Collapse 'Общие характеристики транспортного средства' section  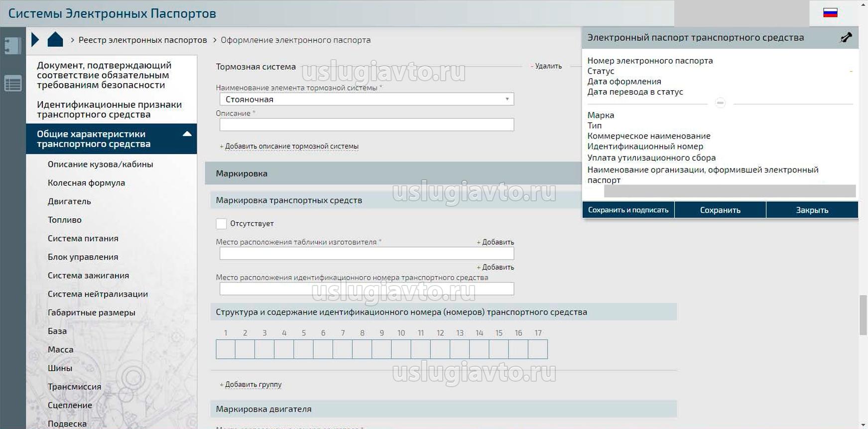pyautogui.click(x=187, y=134)
